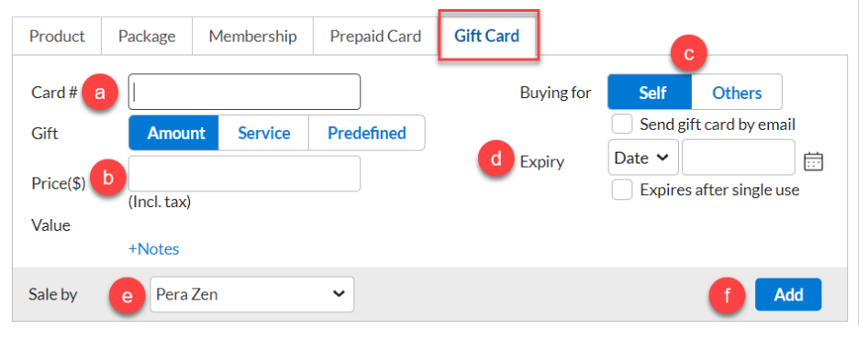Open the +Notes link

pyautogui.click(x=154, y=249)
